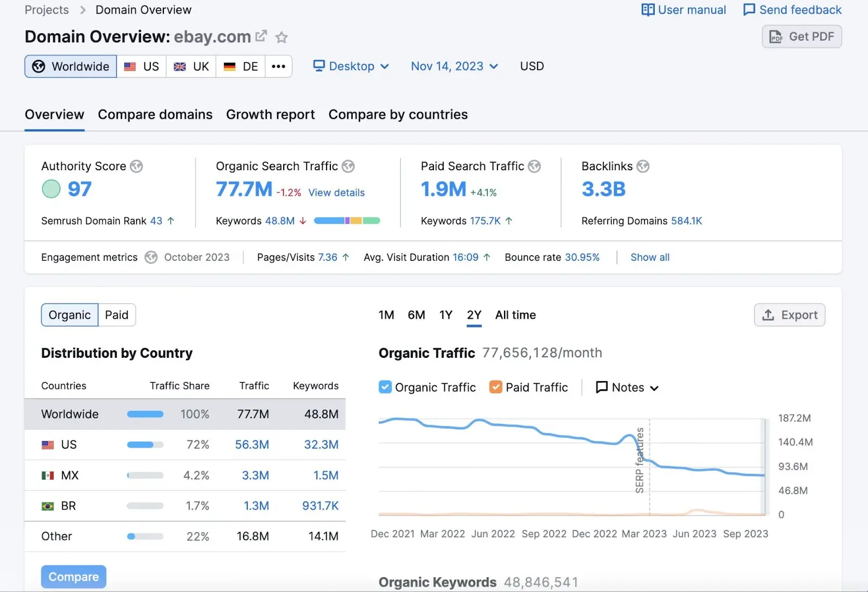Uncheck the Organic Traffic checkbox
868x592 pixels.
coord(385,387)
